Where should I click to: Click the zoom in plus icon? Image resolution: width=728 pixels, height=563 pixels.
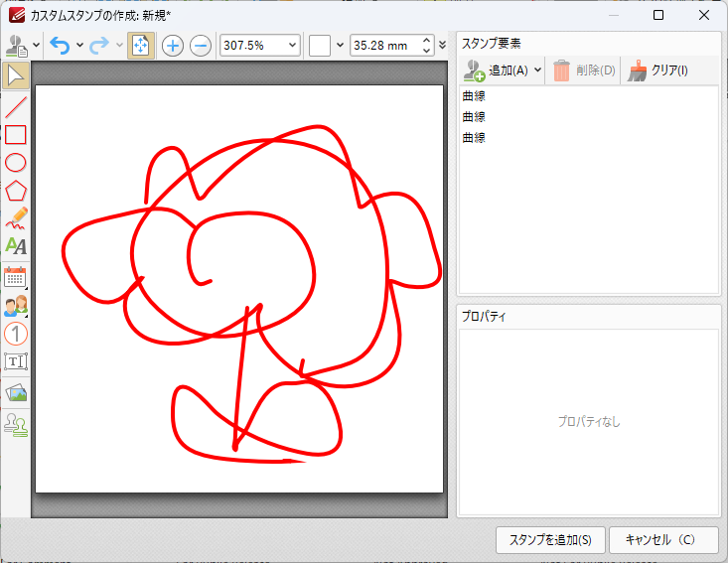[173, 46]
